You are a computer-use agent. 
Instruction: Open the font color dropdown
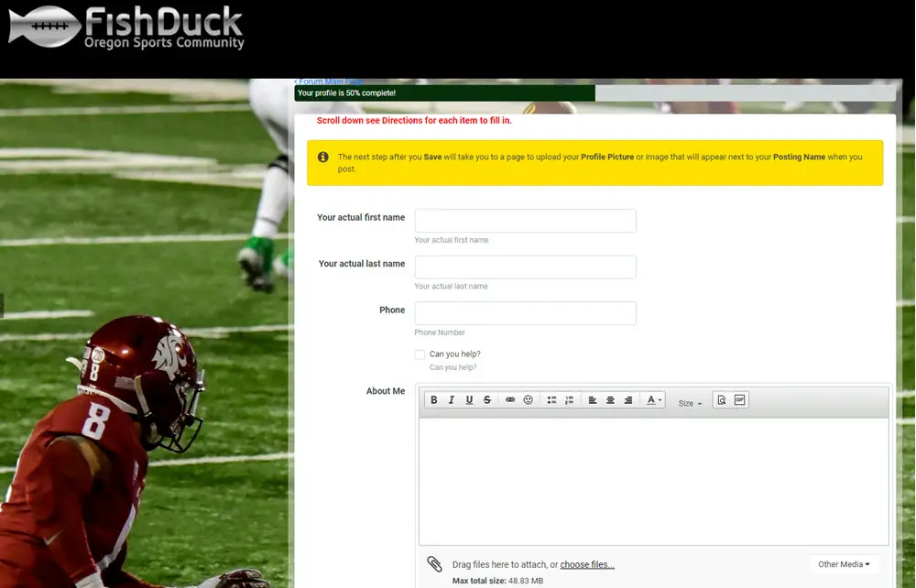[651, 399]
